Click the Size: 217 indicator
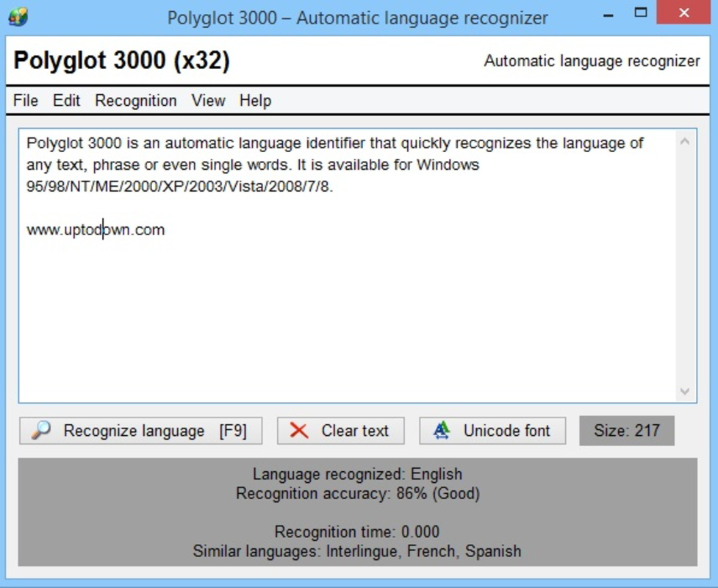 [627, 431]
